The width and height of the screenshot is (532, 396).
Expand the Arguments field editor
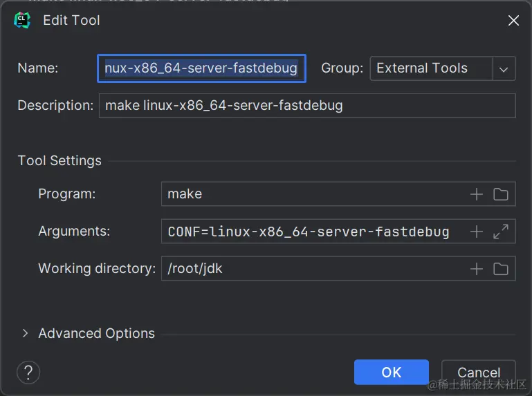tap(501, 232)
